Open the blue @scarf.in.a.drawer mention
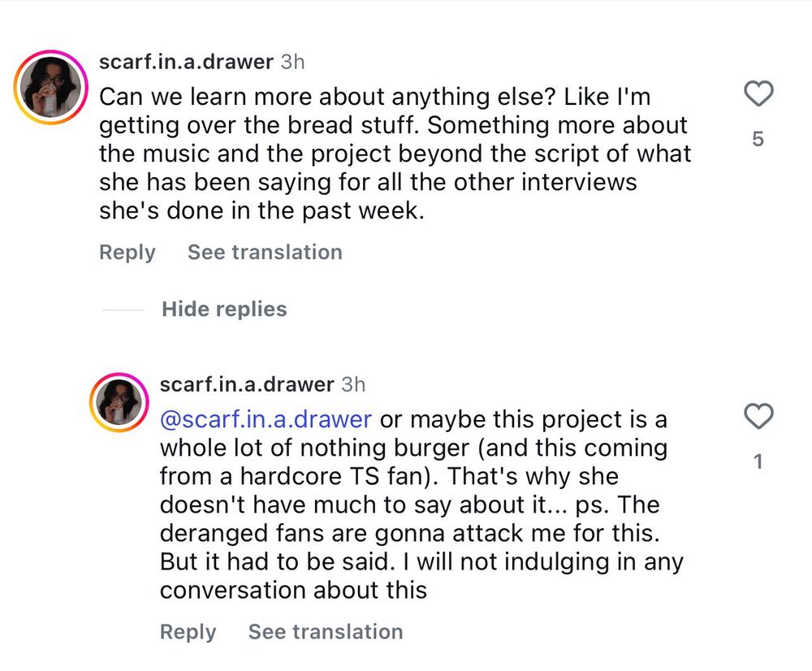 click(266, 420)
